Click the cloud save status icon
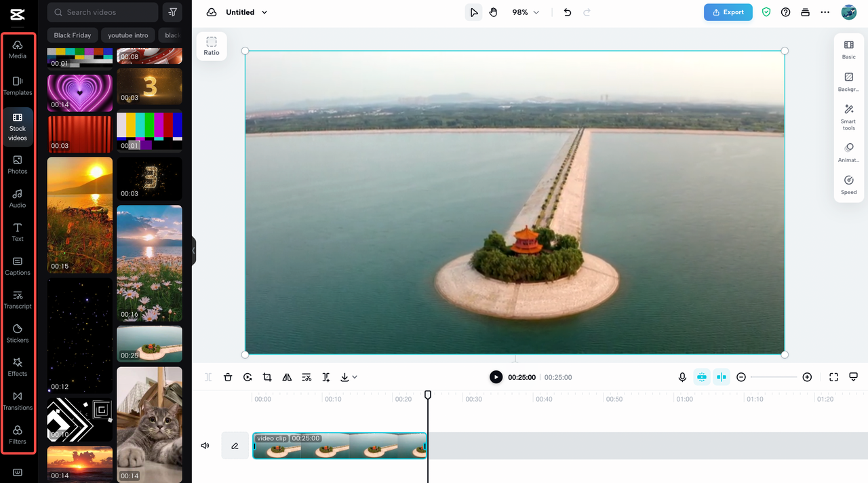The height and width of the screenshot is (483, 868). tap(212, 12)
